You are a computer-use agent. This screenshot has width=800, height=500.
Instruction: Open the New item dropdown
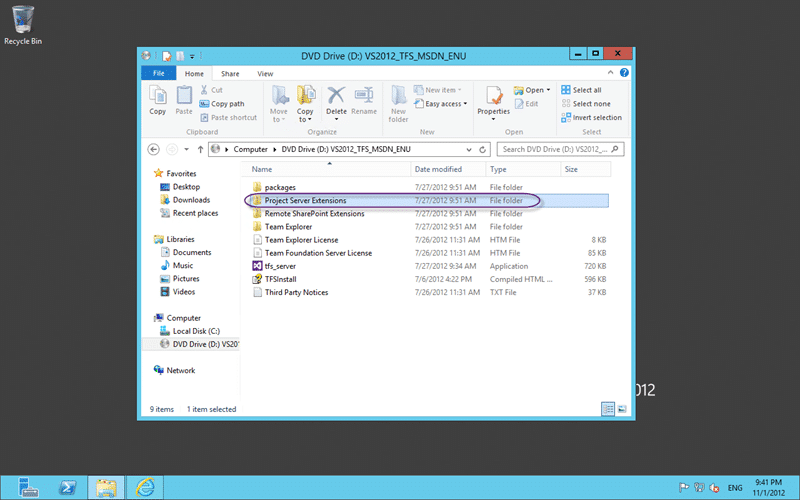pyautogui.click(x=438, y=90)
